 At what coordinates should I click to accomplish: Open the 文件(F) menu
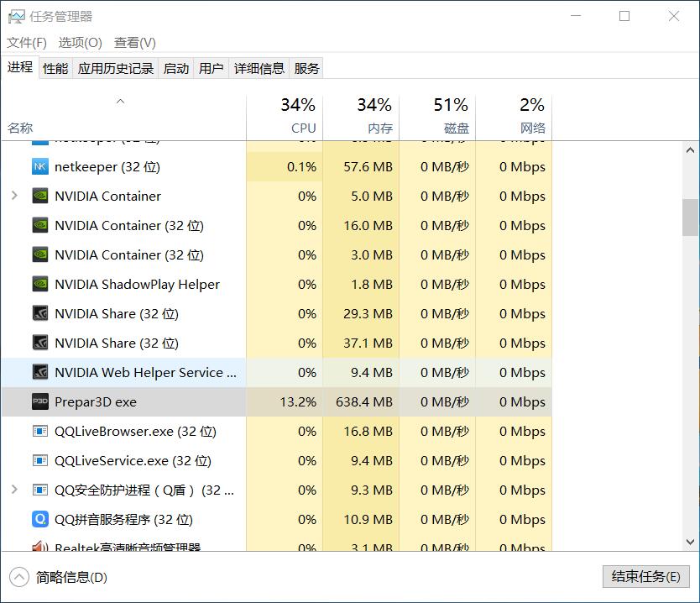(x=27, y=43)
